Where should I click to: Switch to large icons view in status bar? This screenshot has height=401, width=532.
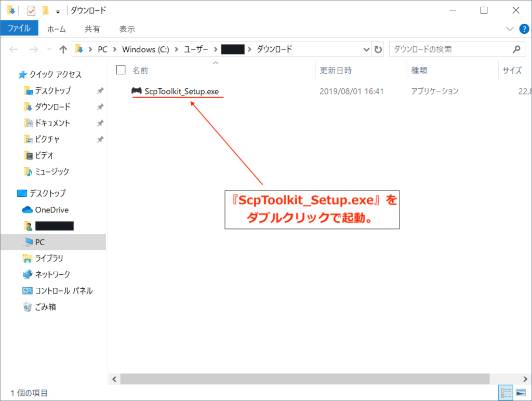point(521,393)
